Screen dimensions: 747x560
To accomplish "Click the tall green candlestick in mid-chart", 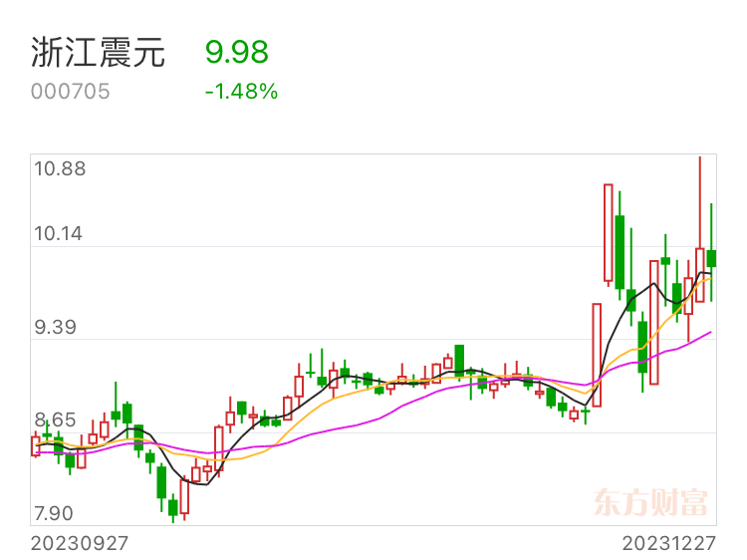I will click(x=459, y=359).
